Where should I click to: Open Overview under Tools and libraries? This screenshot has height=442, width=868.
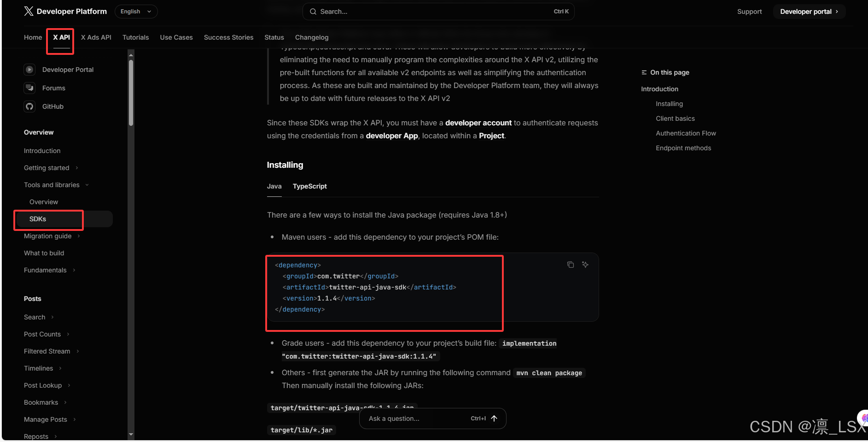coord(44,202)
